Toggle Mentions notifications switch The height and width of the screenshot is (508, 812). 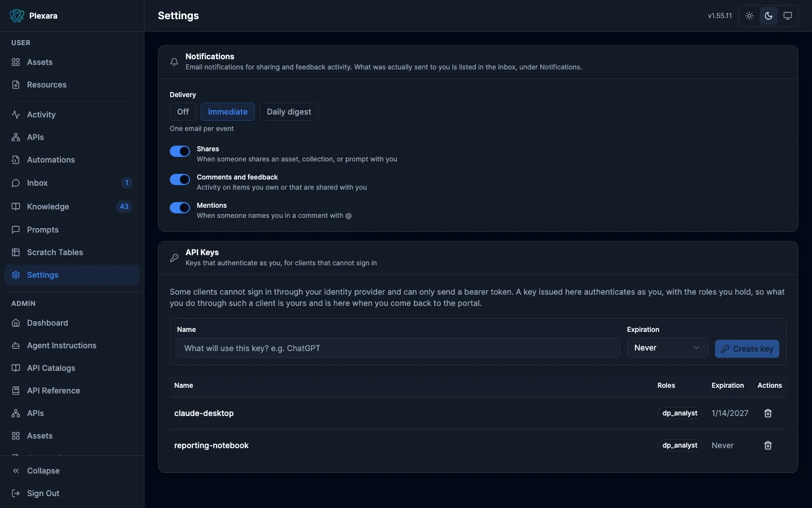180,208
